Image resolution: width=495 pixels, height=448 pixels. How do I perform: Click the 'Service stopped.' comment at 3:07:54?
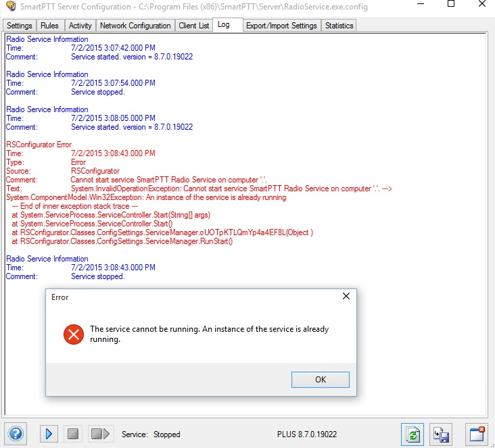pos(98,92)
